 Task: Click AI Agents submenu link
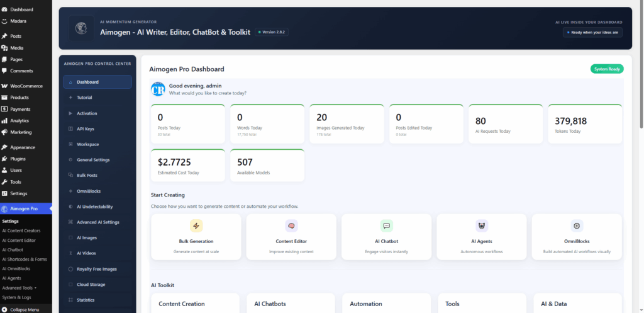[x=11, y=278]
